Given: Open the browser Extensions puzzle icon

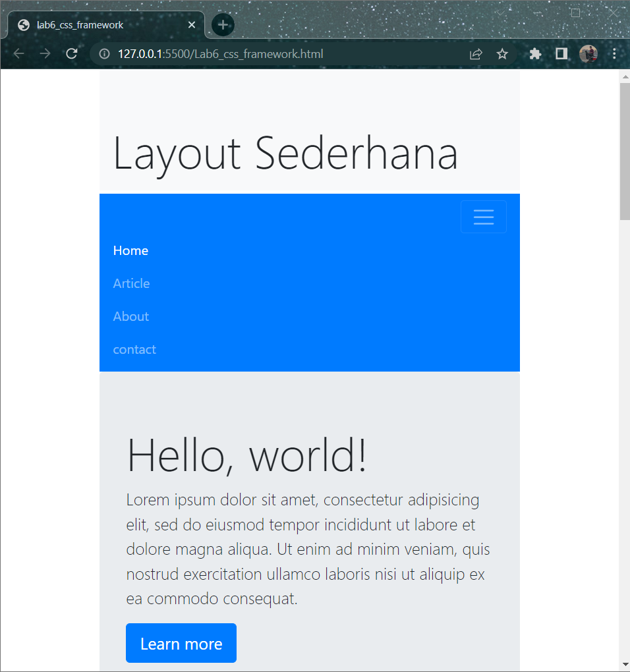Looking at the screenshot, I should point(535,54).
